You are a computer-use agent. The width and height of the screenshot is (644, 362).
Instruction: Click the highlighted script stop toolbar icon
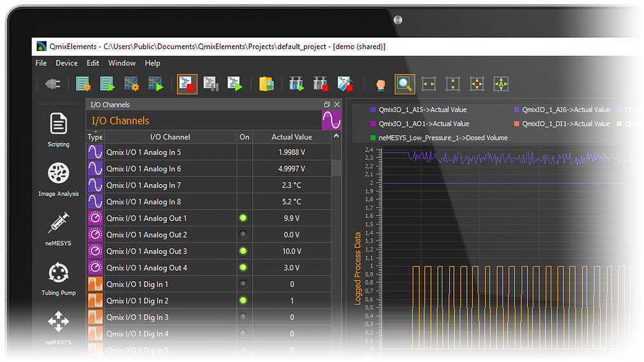click(x=187, y=84)
